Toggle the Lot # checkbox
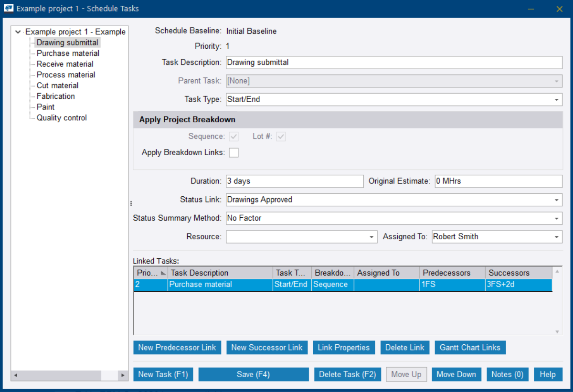Screen dimensions: 573x392 point(281,136)
